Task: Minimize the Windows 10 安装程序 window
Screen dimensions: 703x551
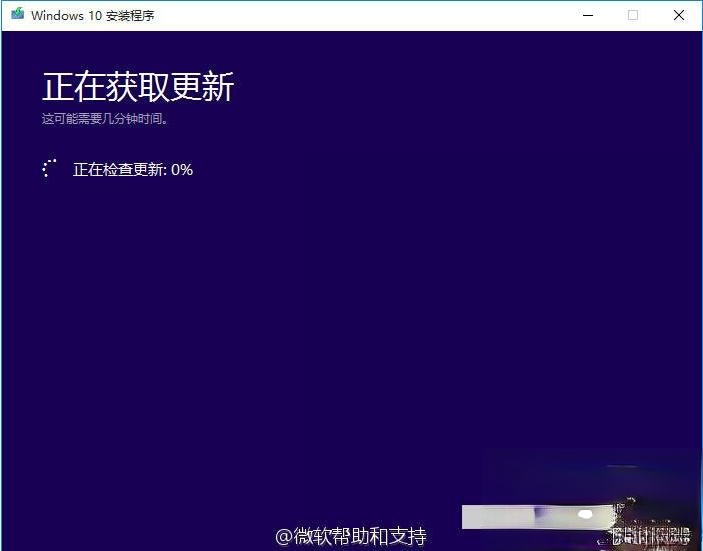Action: (588, 15)
